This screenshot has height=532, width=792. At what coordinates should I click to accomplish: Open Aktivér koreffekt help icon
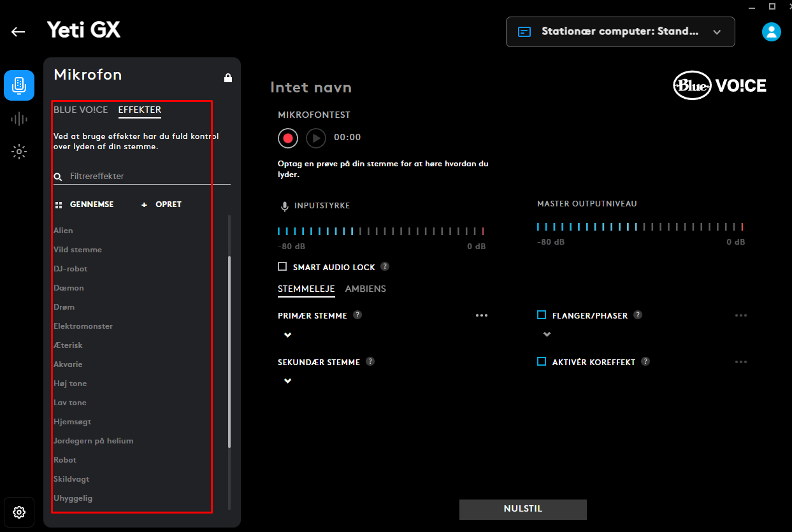645,361
